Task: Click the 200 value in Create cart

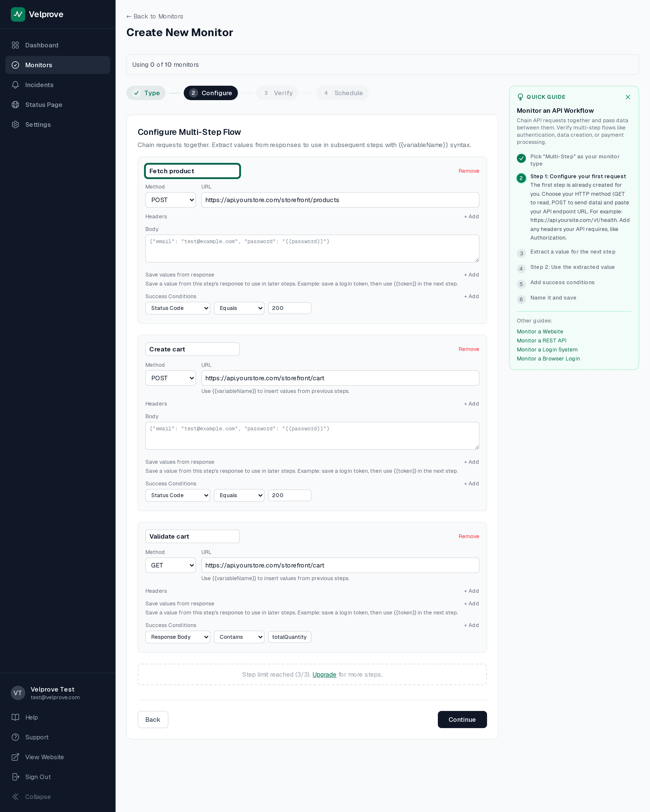Action: (290, 495)
